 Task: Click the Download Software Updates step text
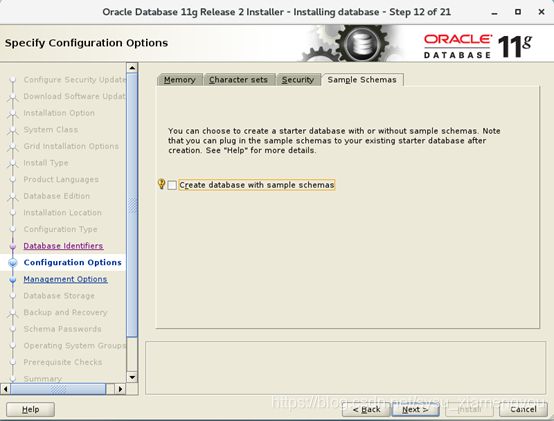tap(74, 96)
